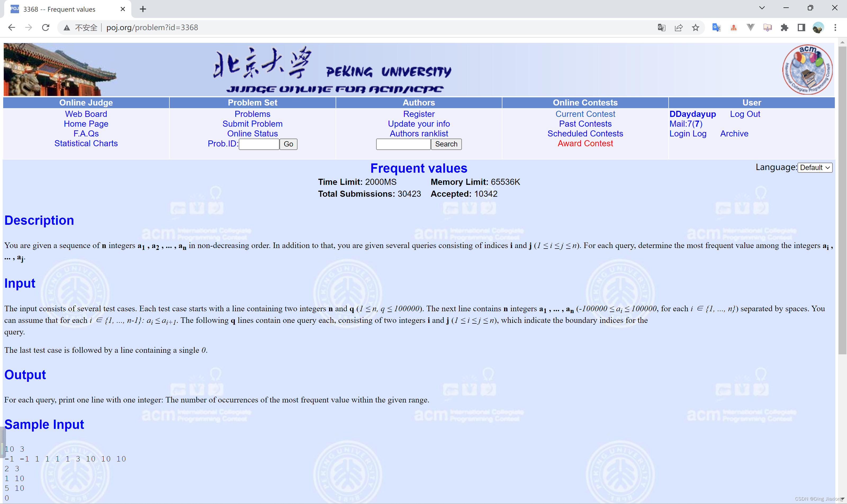Open the Chrome three-dot menu
The height and width of the screenshot is (504, 847).
click(836, 28)
